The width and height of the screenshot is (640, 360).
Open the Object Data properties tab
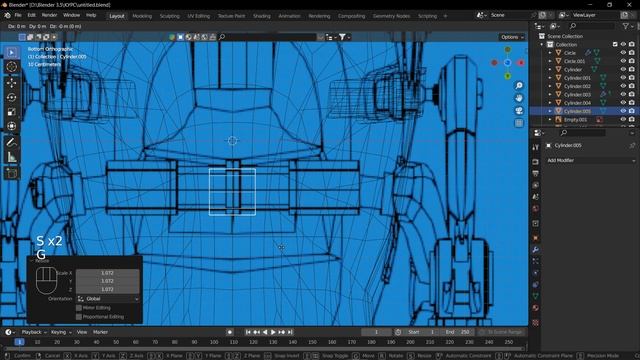536,296
